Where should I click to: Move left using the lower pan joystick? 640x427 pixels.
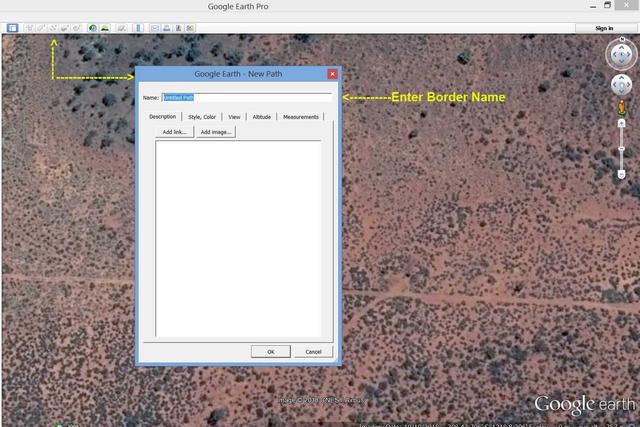pos(615,85)
